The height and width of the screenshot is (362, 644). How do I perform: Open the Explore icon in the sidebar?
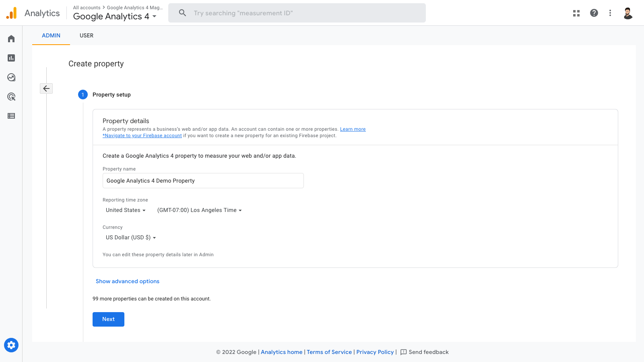click(x=11, y=77)
